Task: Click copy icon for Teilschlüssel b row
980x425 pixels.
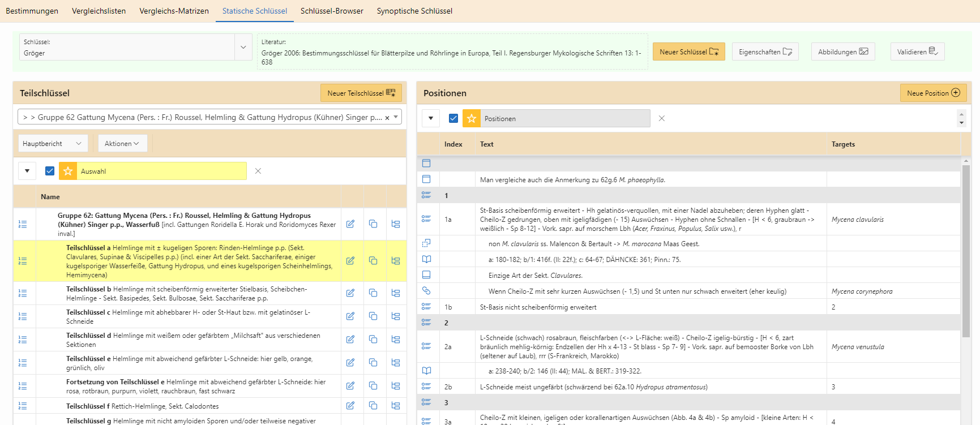Action: tap(373, 293)
